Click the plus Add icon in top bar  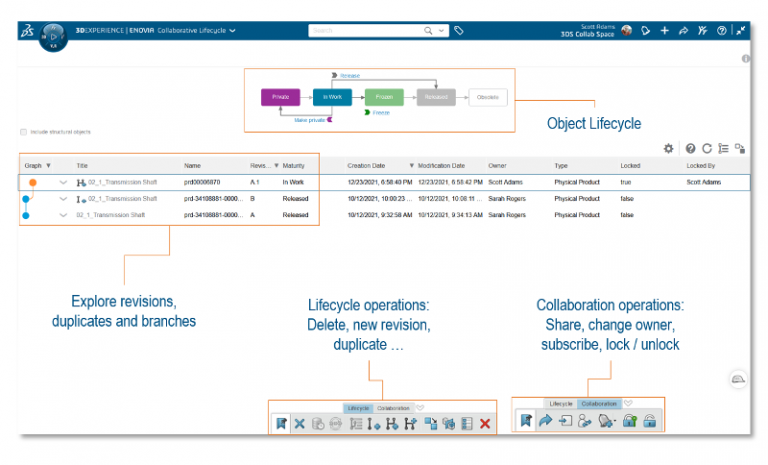pos(665,31)
